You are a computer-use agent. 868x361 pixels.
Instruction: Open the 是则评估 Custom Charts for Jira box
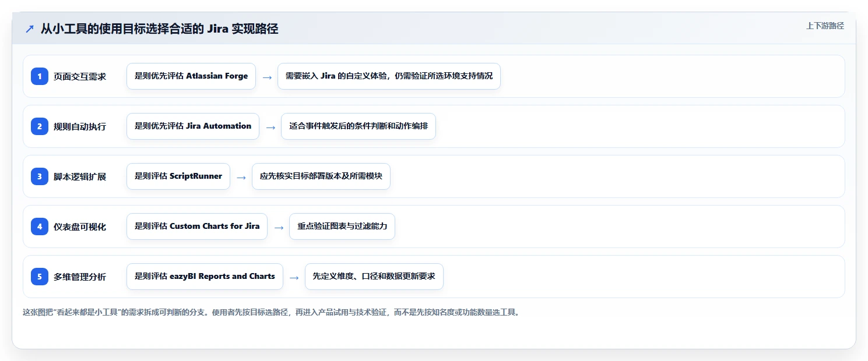click(x=197, y=226)
